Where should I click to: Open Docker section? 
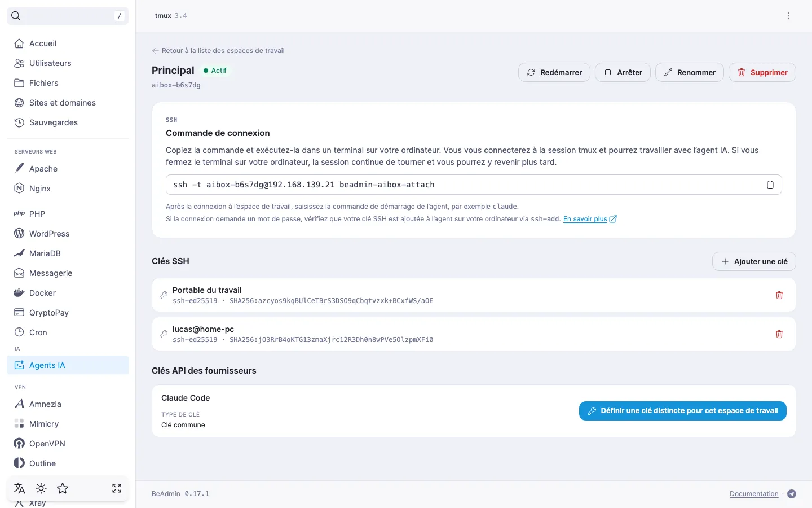tap(68, 293)
